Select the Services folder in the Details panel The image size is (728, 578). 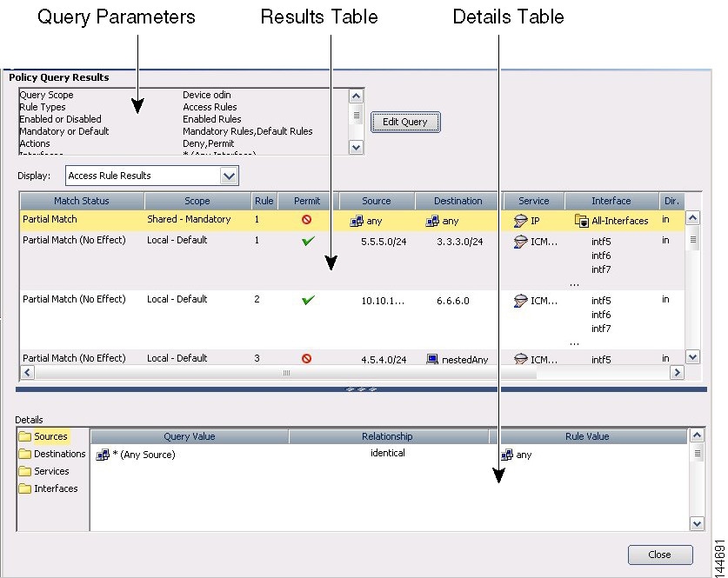50,471
